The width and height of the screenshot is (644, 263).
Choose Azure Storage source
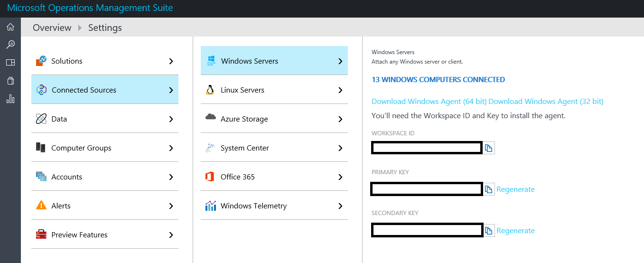(x=274, y=119)
